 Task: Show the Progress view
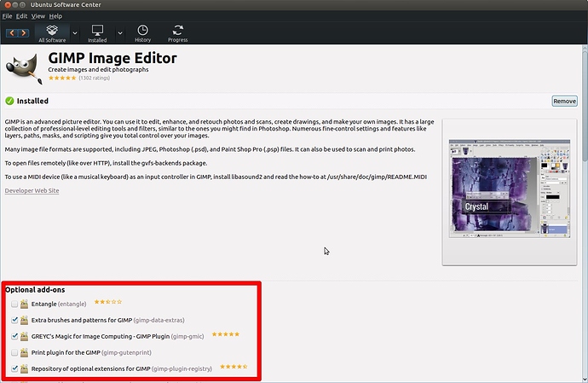178,33
